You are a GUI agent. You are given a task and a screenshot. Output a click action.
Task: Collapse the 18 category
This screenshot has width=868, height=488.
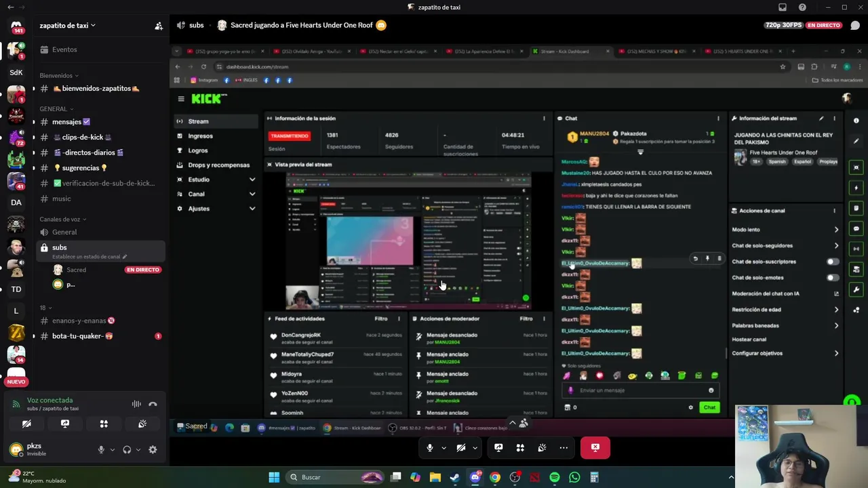coord(46,308)
